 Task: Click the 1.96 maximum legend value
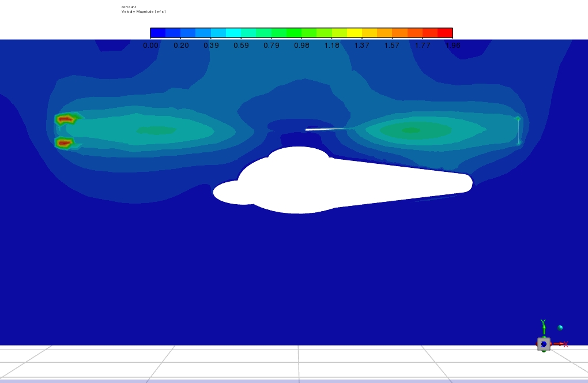[453, 46]
